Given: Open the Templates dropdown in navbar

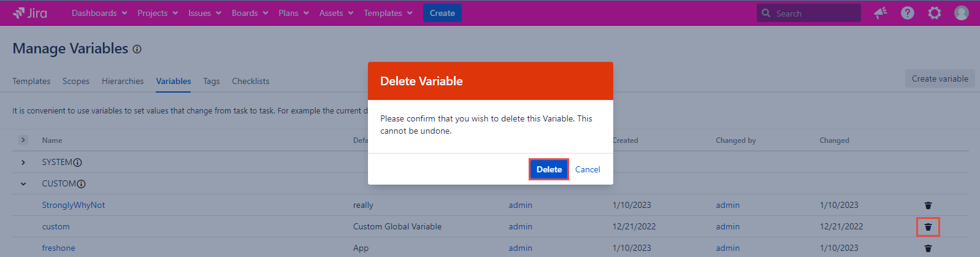Looking at the screenshot, I should [388, 13].
